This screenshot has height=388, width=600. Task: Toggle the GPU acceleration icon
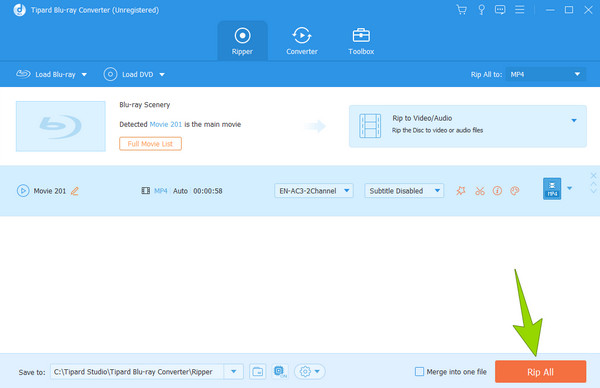280,372
